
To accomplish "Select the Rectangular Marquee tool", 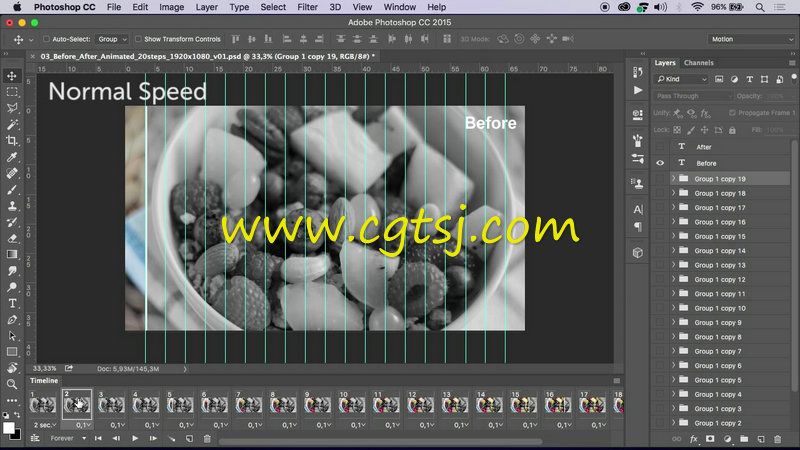I will (12, 92).
